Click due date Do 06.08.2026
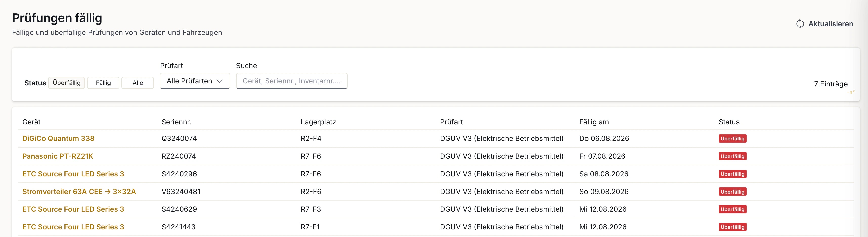 click(x=604, y=138)
